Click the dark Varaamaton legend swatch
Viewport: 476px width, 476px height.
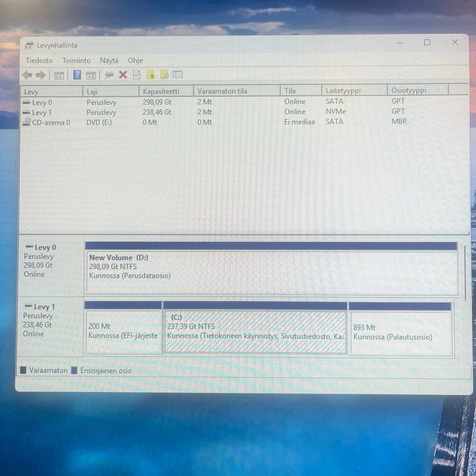tap(23, 370)
